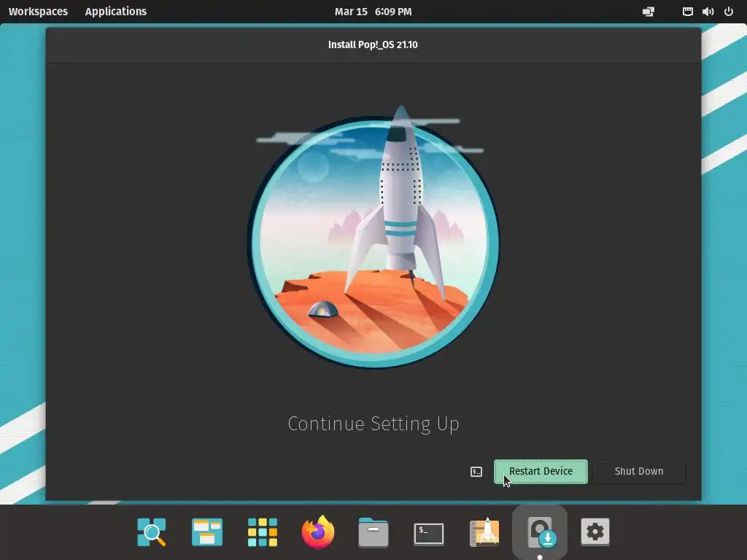Viewport: 747px width, 560px height.
Task: Click the rocket illustration image
Action: (373, 237)
